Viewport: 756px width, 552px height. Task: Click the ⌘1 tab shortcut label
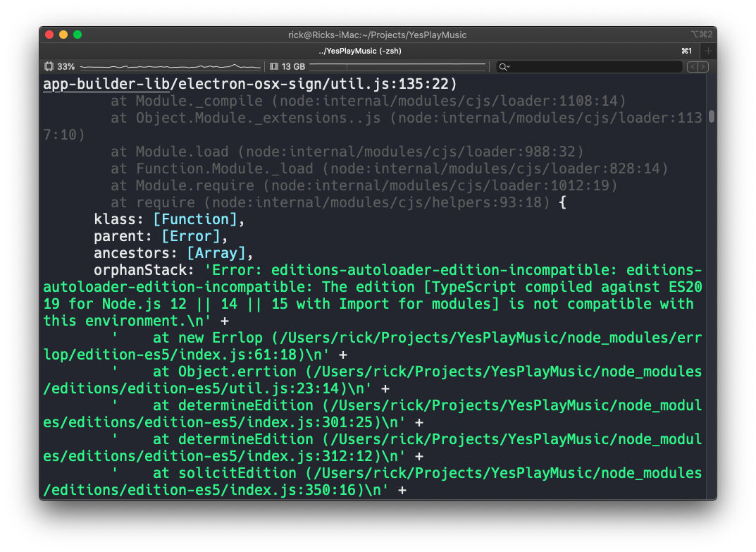pos(686,51)
